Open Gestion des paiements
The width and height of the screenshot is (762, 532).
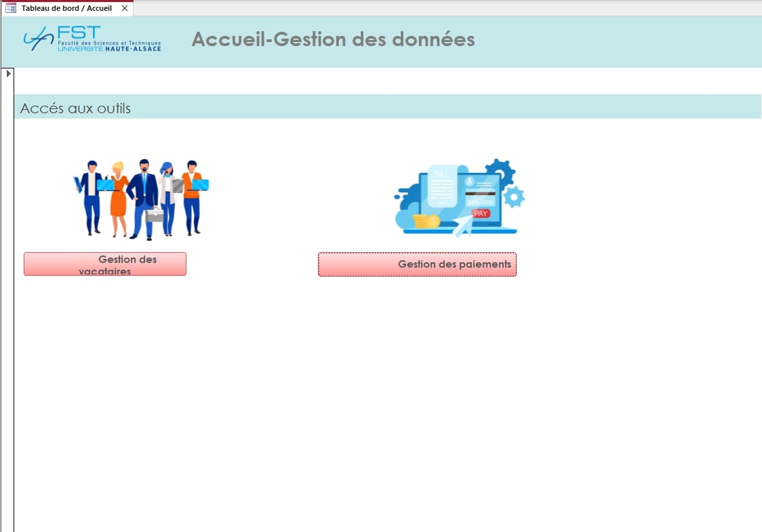pos(417,264)
